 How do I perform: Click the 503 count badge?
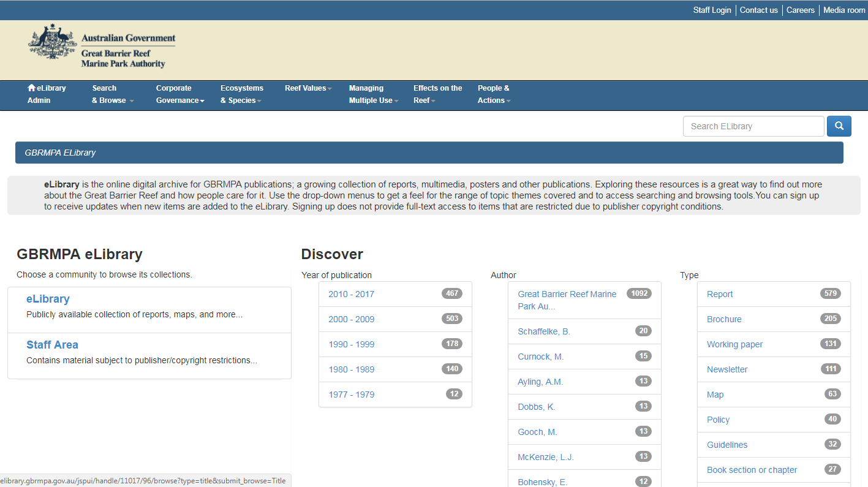(452, 319)
